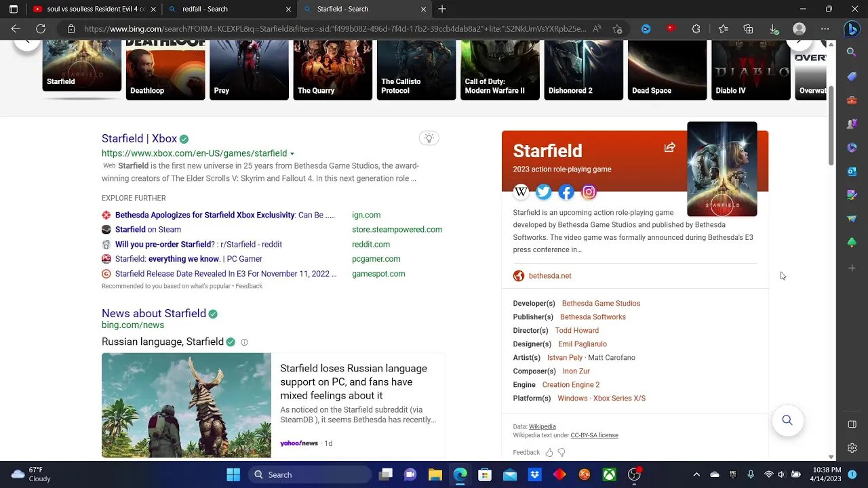The width and height of the screenshot is (868, 488).
Task: Open a new browser tab
Action: (x=442, y=9)
